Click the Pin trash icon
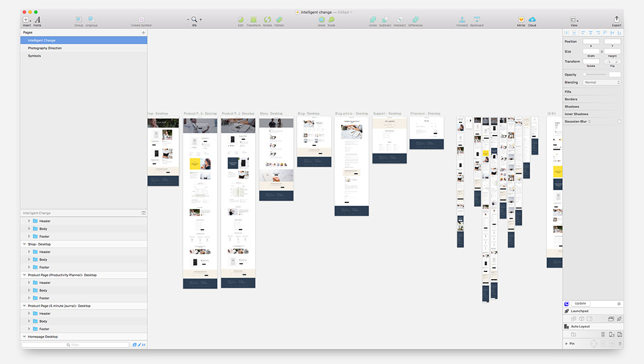 (620, 343)
